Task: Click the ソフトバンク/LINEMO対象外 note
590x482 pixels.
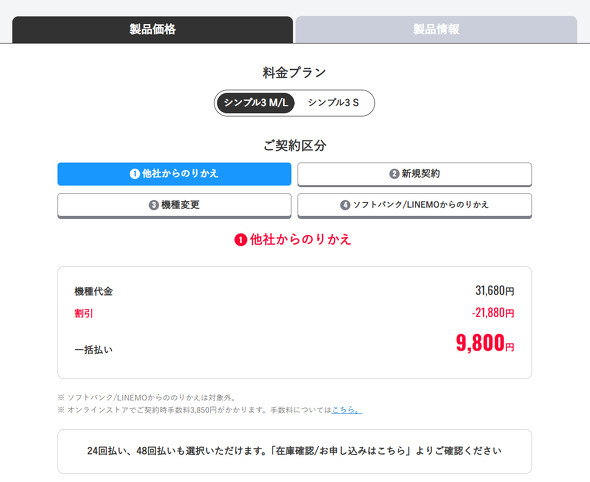Action: [x=147, y=398]
